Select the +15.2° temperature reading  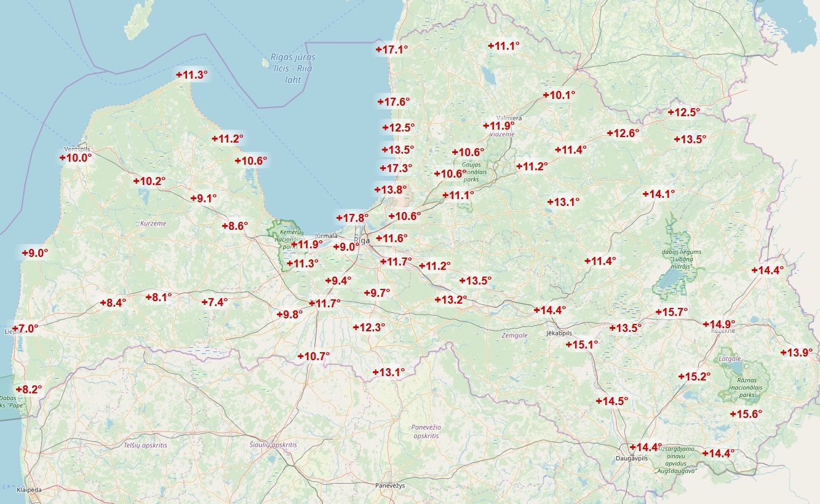[695, 377]
